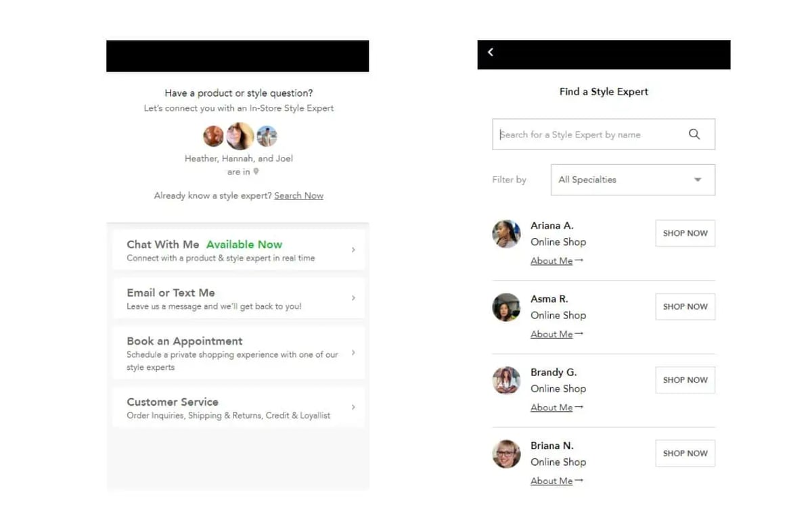Click SHOP NOW for Asma R.
This screenshot has height=526, width=812.
[685, 306]
